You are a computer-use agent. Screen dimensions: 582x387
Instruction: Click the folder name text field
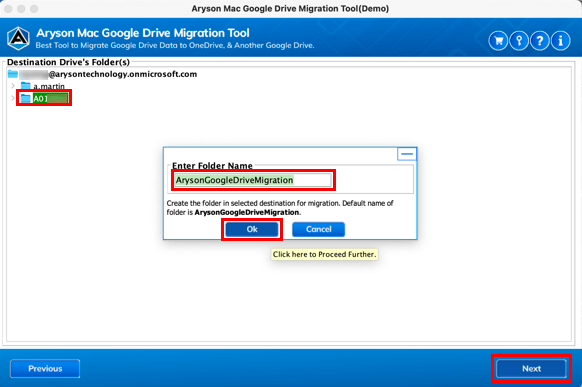click(253, 180)
